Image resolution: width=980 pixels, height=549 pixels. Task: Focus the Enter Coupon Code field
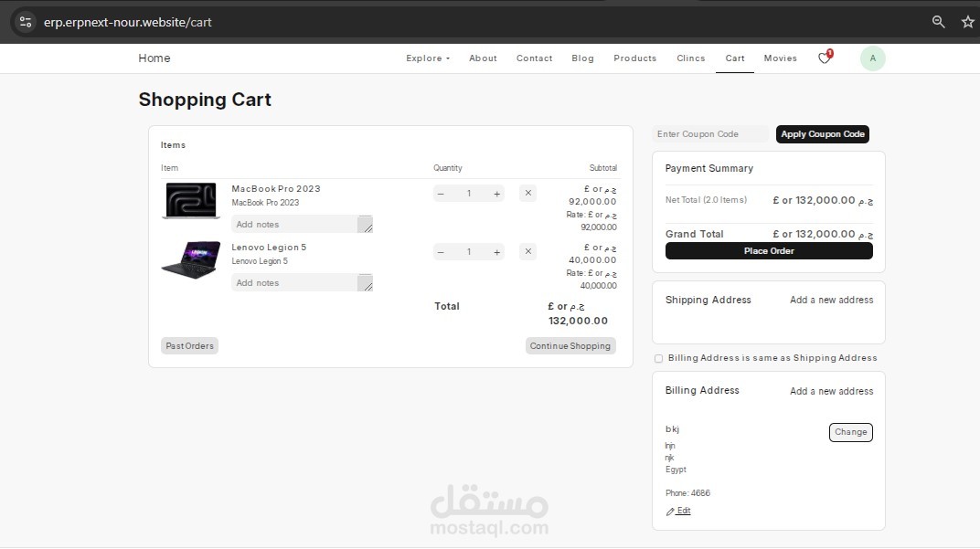[x=710, y=134]
